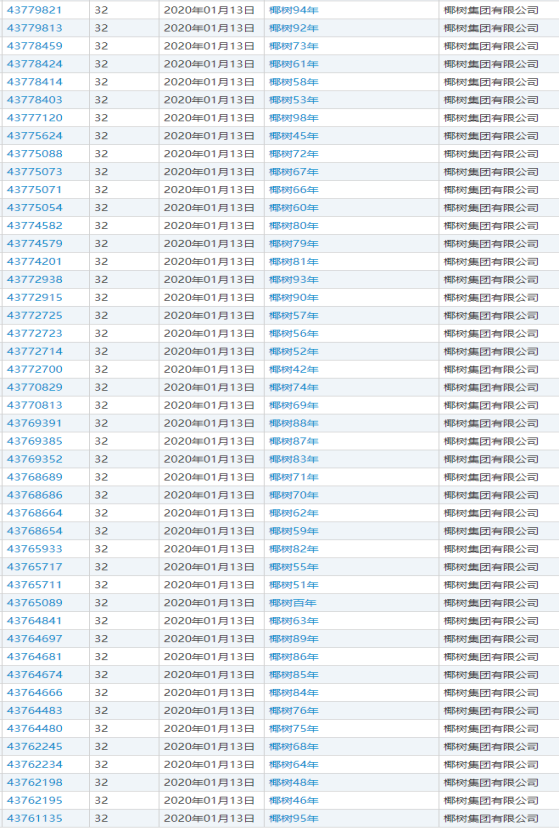560x832 pixels.
Task: Open registration number 43770813
Action: [35, 405]
